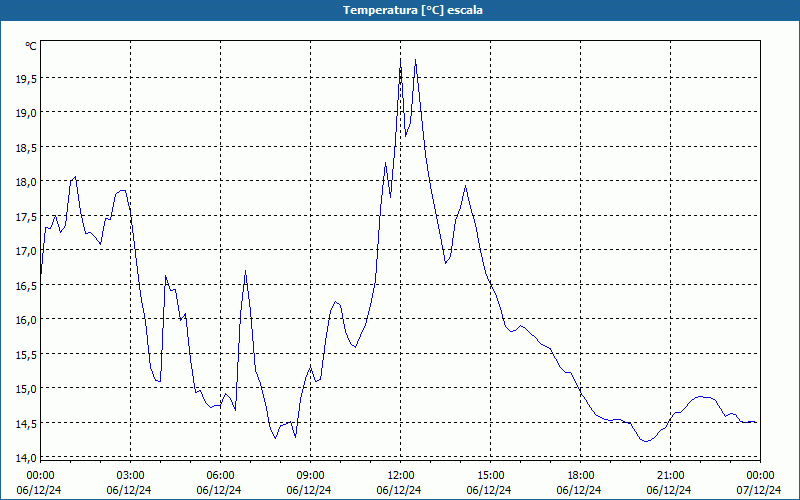Image resolution: width=800 pixels, height=500 pixels.
Task: Click the 18,0 y-axis label
Action: click(26, 182)
